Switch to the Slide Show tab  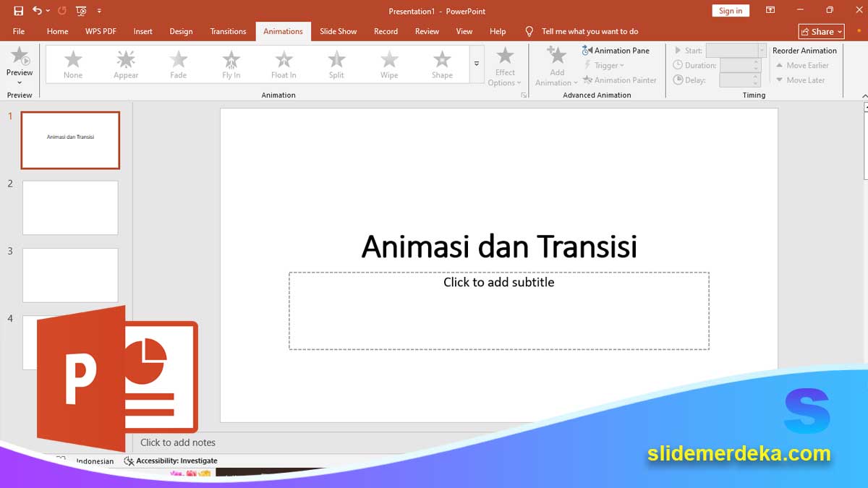click(x=339, y=31)
